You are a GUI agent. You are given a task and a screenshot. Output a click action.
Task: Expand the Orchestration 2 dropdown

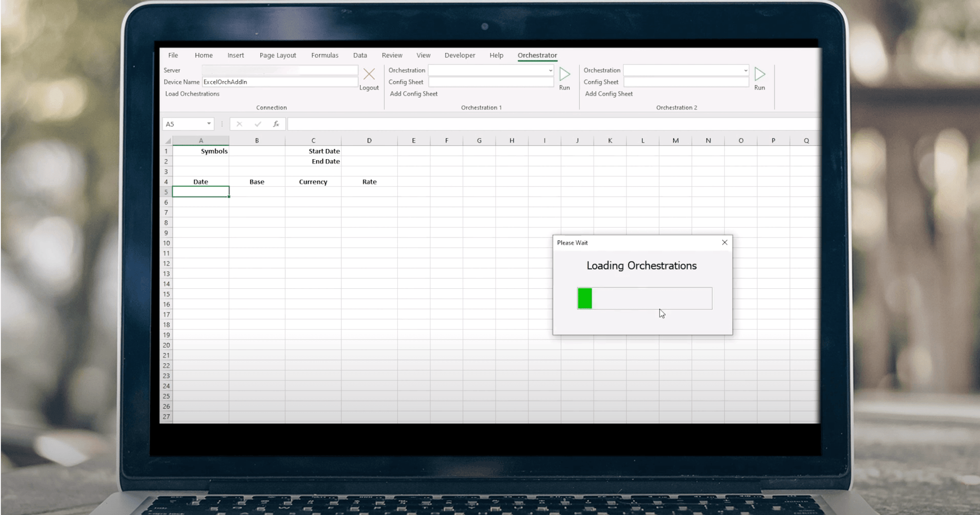coord(745,70)
